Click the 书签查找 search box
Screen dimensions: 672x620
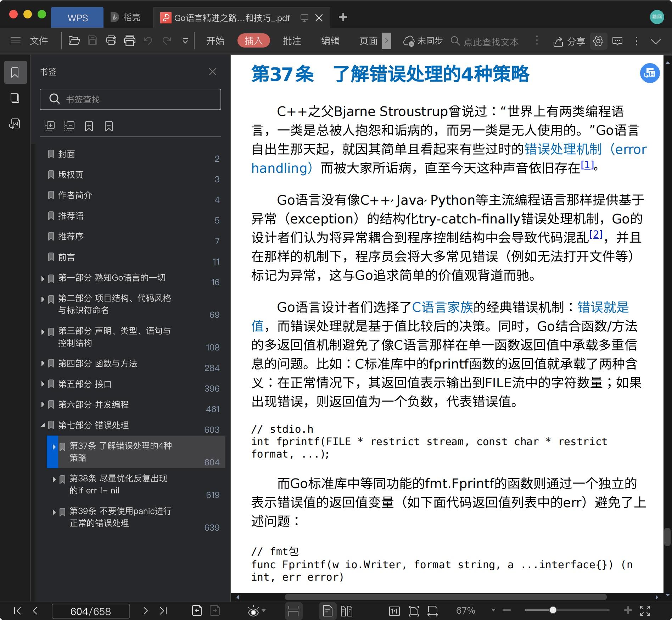point(130,99)
